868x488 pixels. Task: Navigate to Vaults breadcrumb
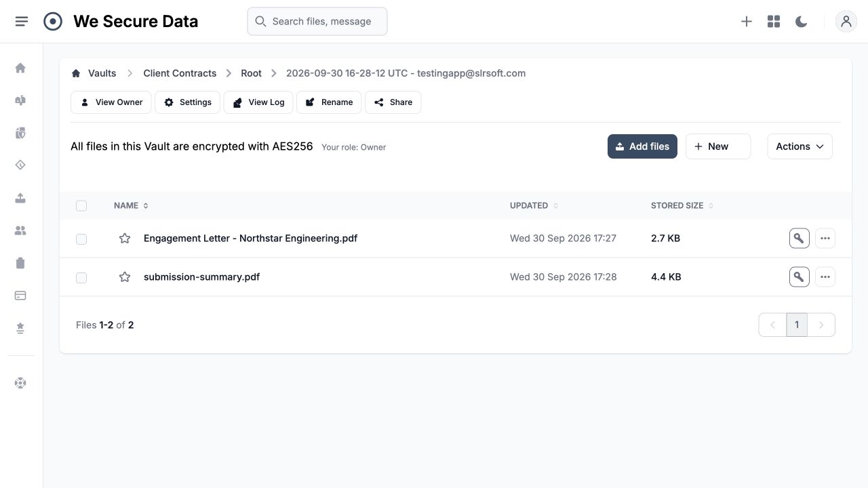pyautogui.click(x=102, y=73)
